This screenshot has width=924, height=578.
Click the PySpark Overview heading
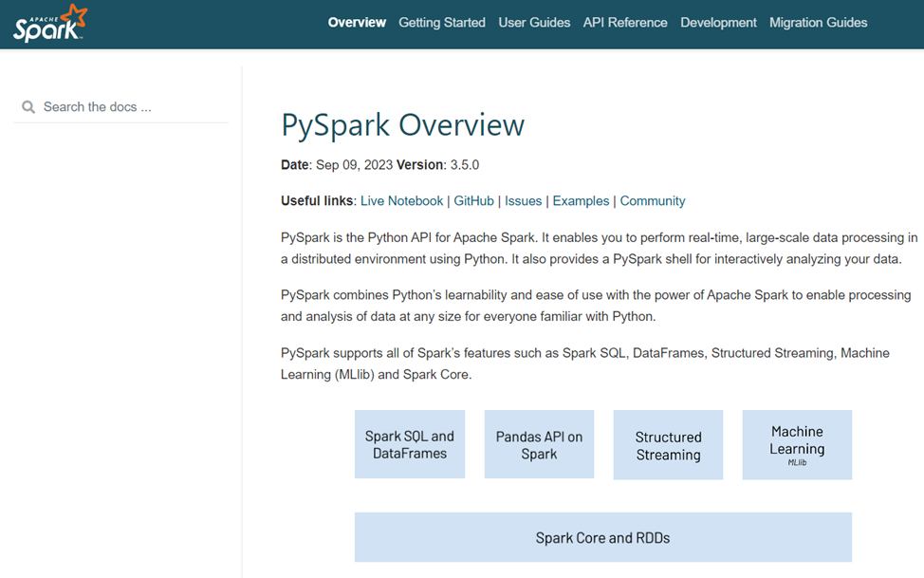402,125
